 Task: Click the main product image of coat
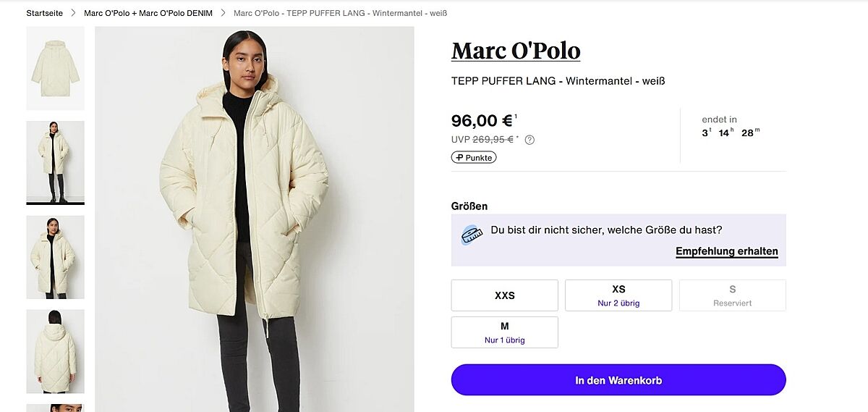click(254, 219)
